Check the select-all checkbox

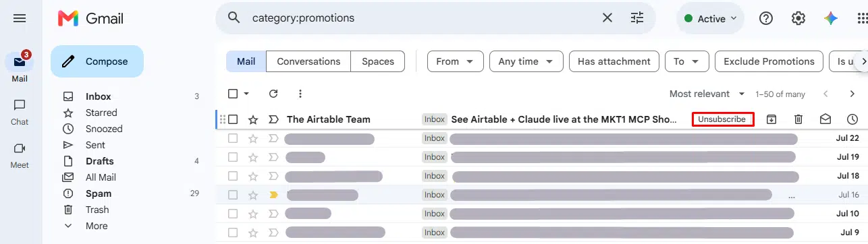tap(233, 94)
